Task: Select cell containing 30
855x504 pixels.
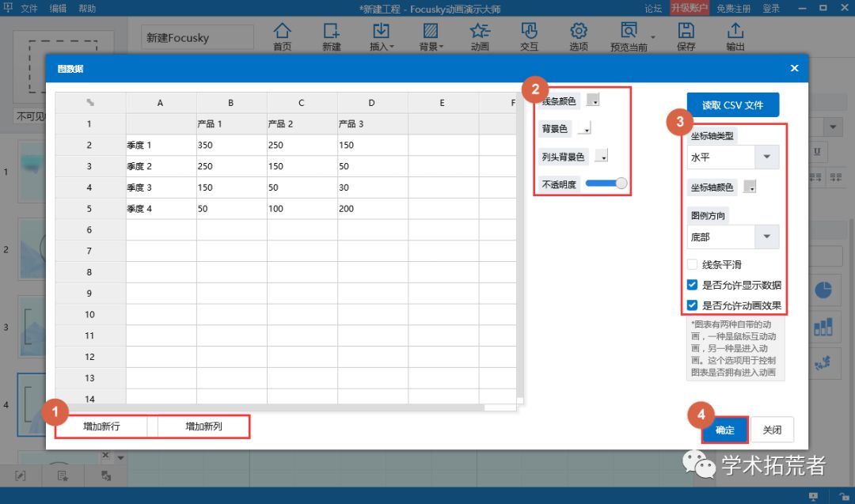Action: [x=372, y=188]
